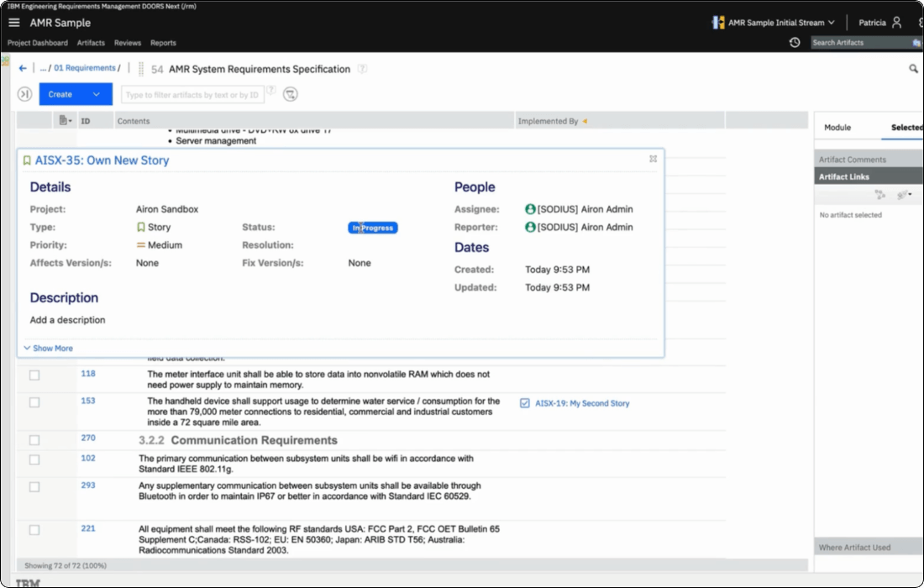Open AISX-19: My Second Story link
Image resolution: width=924 pixels, height=588 pixels.
pos(582,403)
